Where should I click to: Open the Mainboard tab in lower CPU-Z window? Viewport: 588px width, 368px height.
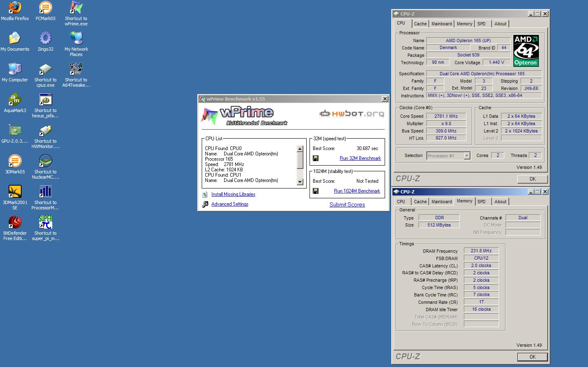pyautogui.click(x=441, y=202)
